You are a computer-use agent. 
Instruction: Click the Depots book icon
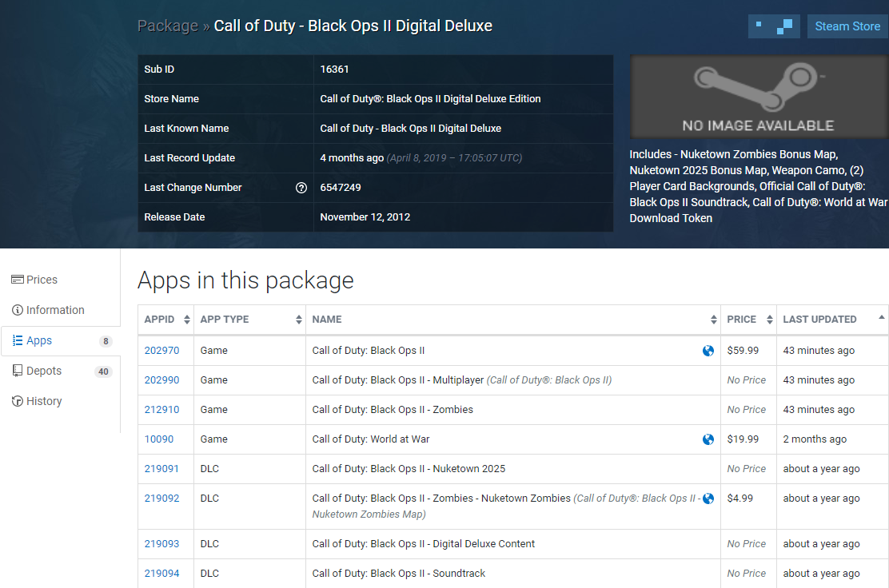pyautogui.click(x=18, y=371)
